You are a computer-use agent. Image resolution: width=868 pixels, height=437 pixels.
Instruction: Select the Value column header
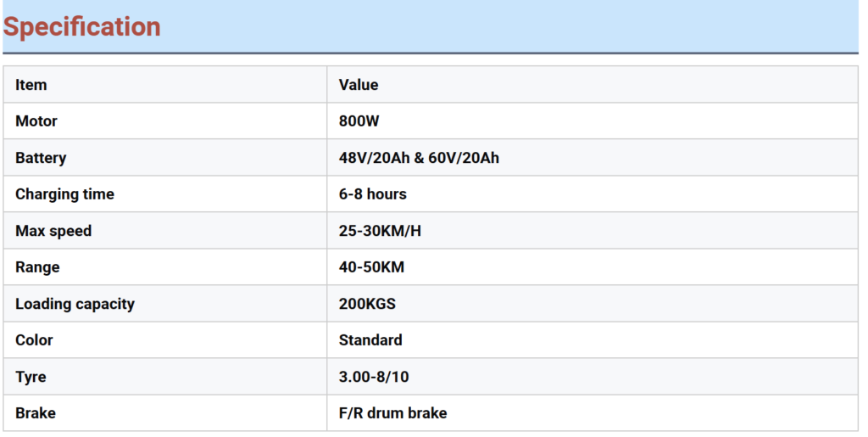coord(359,85)
